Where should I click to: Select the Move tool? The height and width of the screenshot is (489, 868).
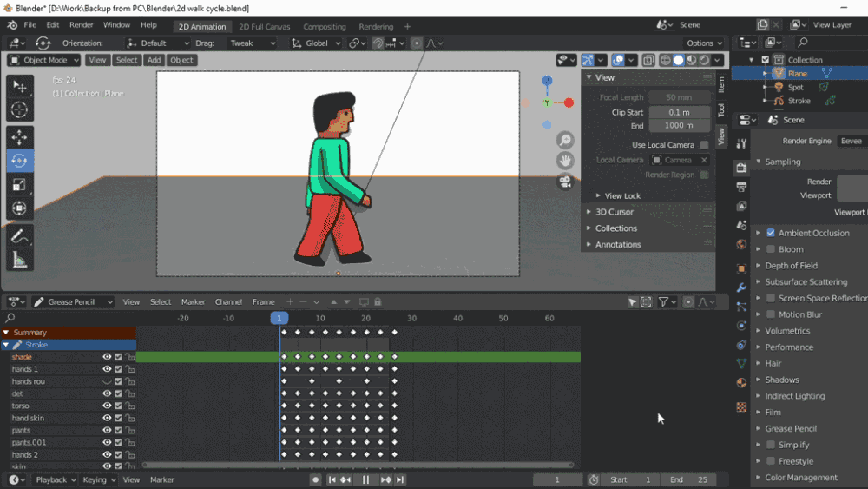pos(19,136)
